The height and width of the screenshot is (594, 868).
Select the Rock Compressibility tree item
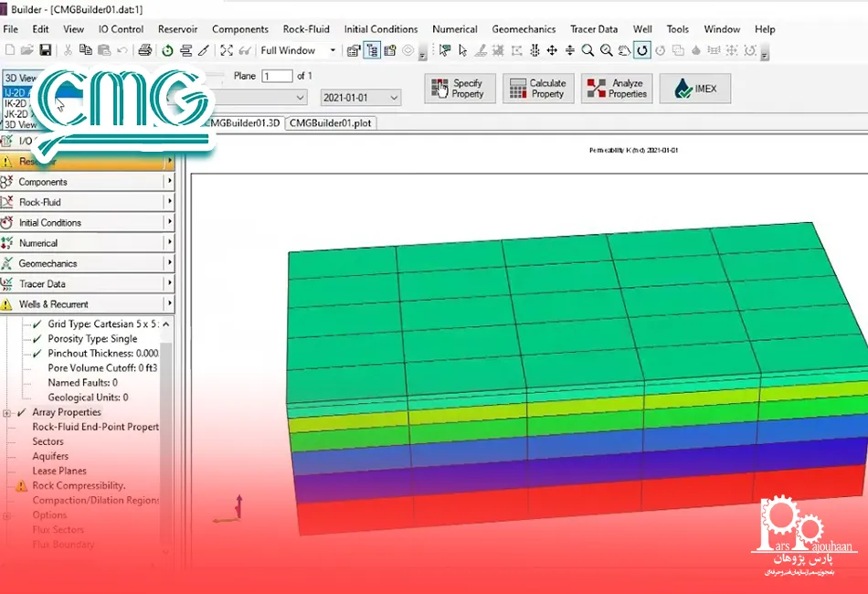tap(79, 485)
